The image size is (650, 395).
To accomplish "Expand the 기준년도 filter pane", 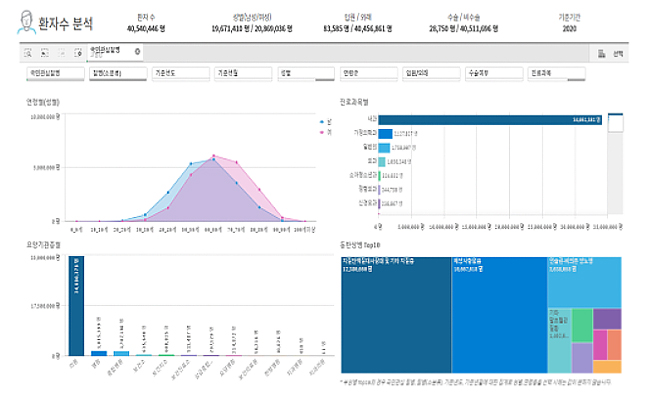I will coord(181,73).
